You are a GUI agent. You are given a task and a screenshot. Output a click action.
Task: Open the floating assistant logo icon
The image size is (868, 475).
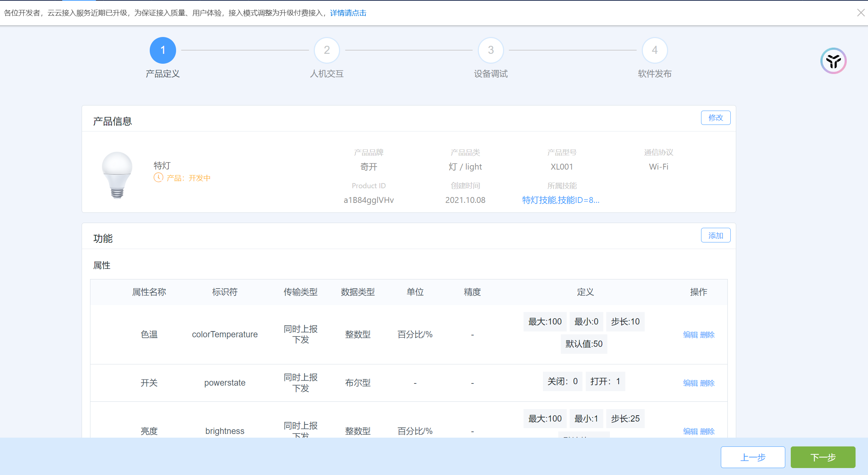833,61
